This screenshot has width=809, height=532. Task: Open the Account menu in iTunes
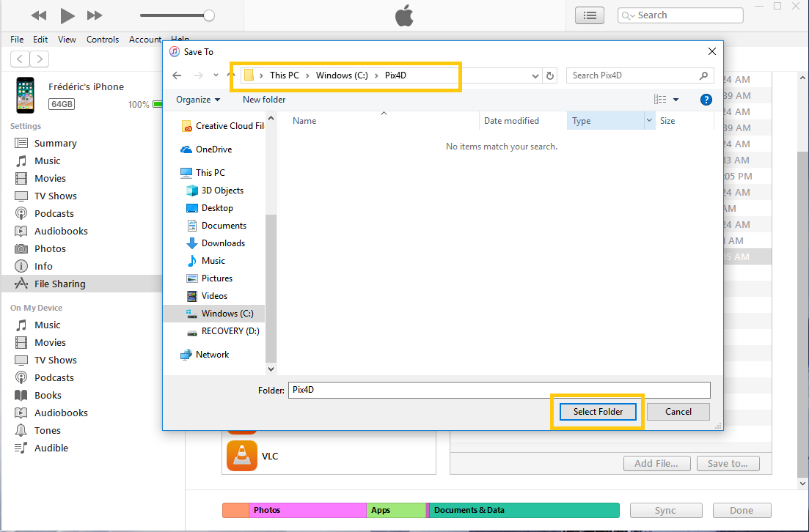pos(145,39)
